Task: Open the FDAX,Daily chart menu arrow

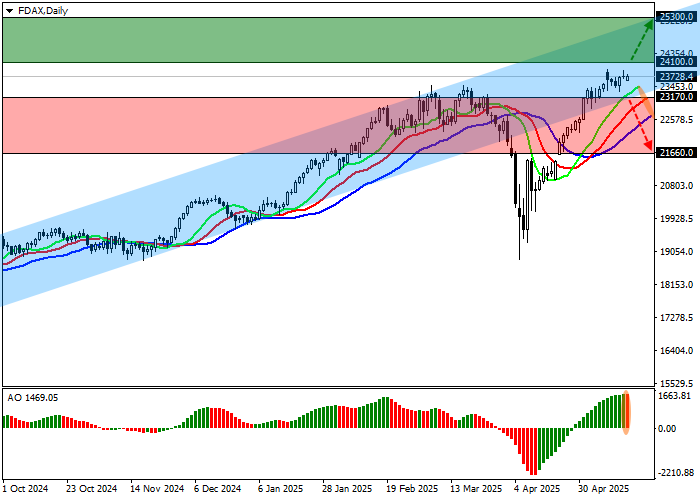Action: (8, 8)
